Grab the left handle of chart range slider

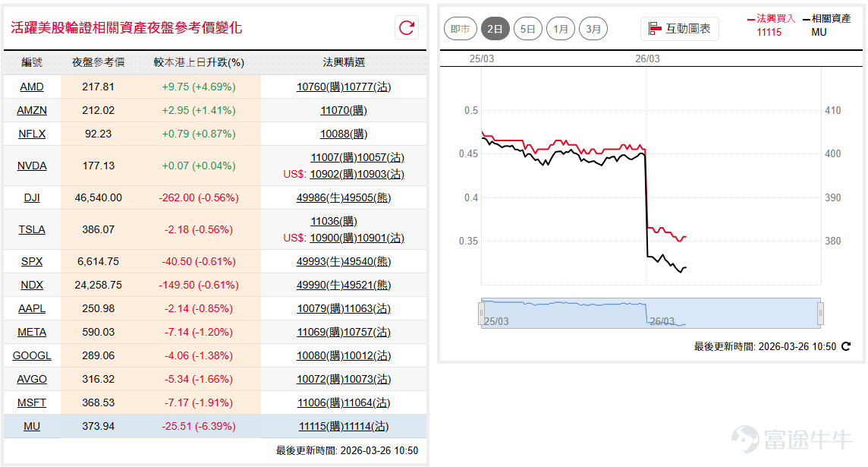(x=481, y=313)
